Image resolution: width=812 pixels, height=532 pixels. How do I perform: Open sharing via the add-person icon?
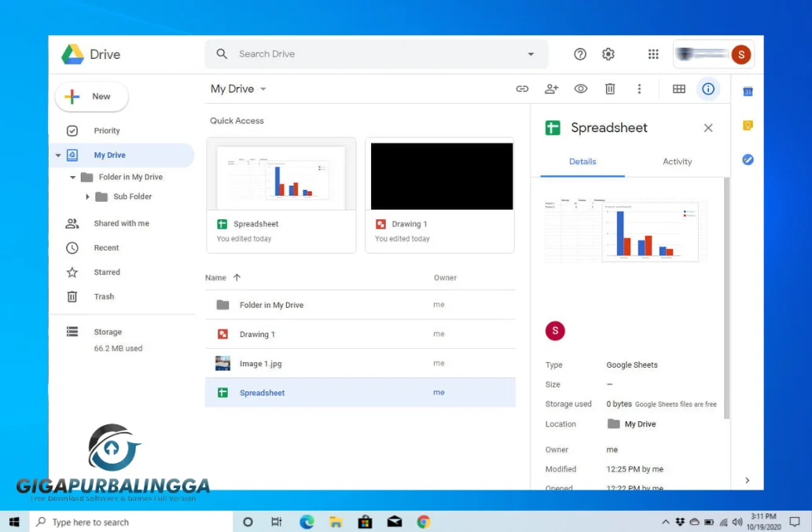tap(551, 89)
